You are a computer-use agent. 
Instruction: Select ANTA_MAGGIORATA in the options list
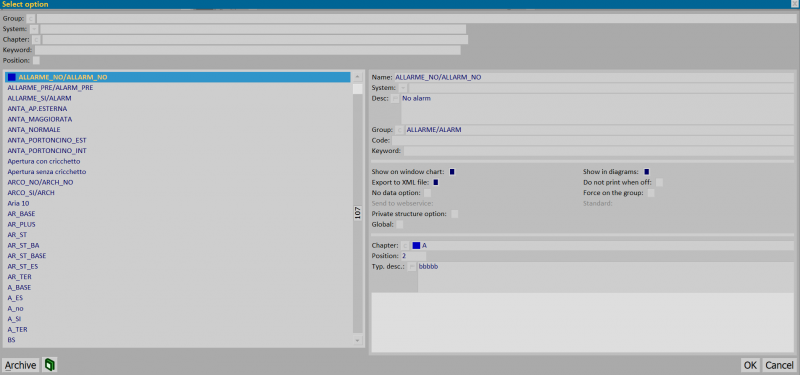(x=40, y=119)
